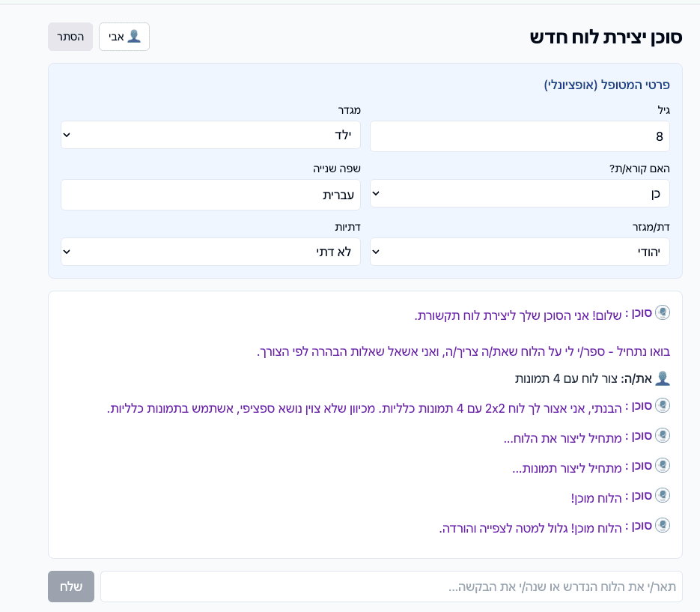
Task: Click the user icon beside את/ה message
Action: pos(663,378)
